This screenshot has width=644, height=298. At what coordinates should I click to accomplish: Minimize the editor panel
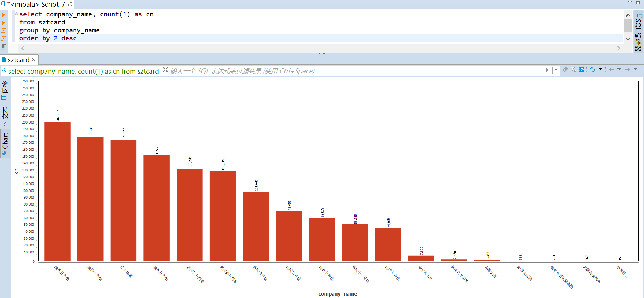[x=630, y=2]
